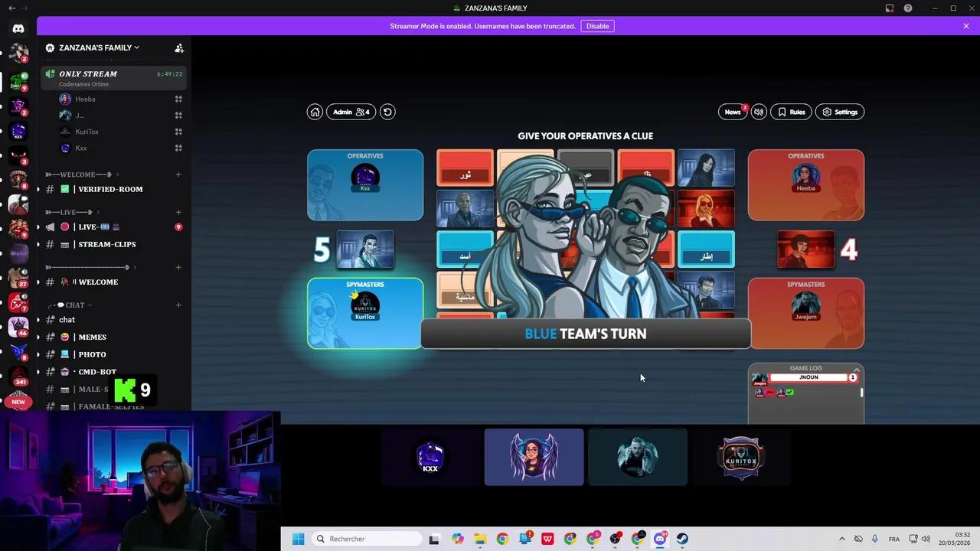Click the GAME LOG scrollbar
The height and width of the screenshot is (551, 980).
tap(861, 393)
